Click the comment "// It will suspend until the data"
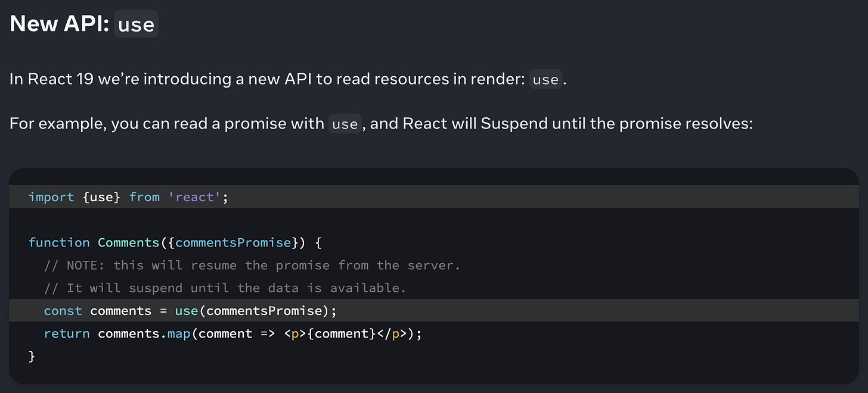 pyautogui.click(x=225, y=288)
